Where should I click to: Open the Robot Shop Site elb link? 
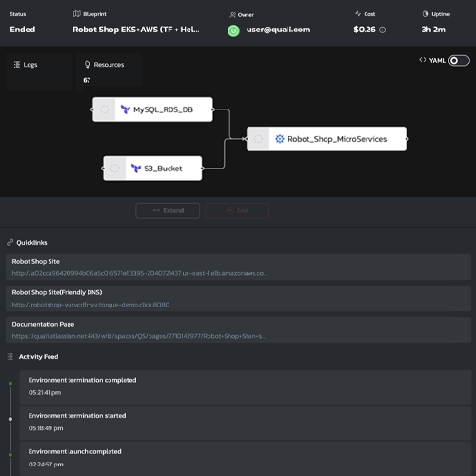click(x=139, y=273)
